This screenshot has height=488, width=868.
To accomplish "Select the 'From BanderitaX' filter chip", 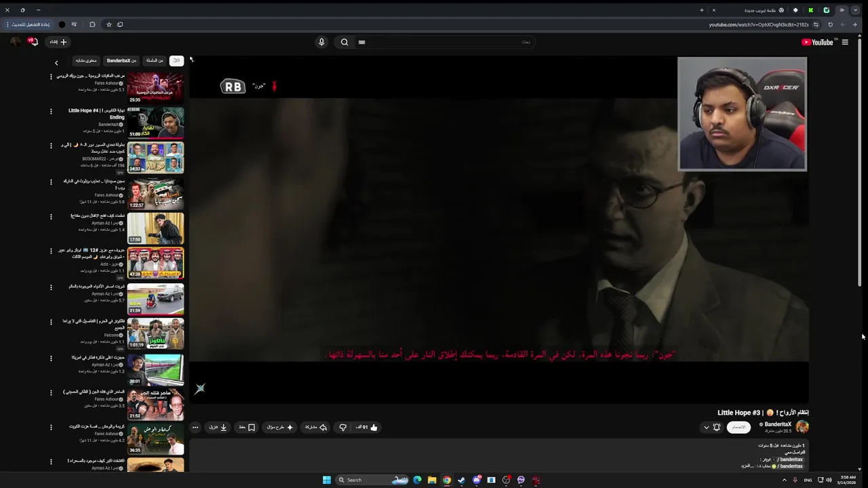I will coord(121,60).
